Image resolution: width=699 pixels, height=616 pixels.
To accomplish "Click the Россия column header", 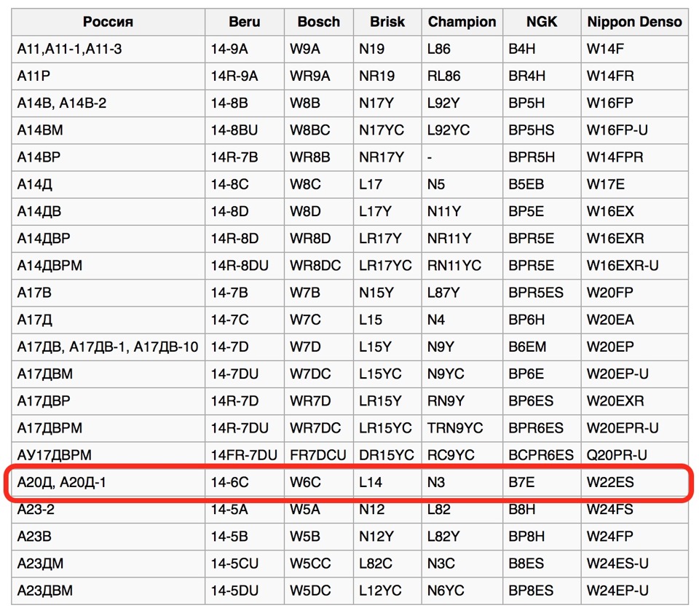I will click(108, 22).
